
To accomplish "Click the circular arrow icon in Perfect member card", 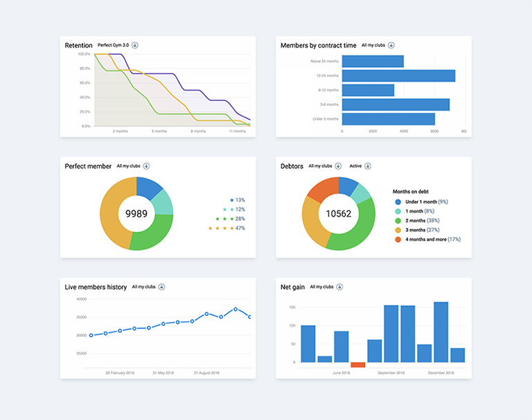I will 146,166.
